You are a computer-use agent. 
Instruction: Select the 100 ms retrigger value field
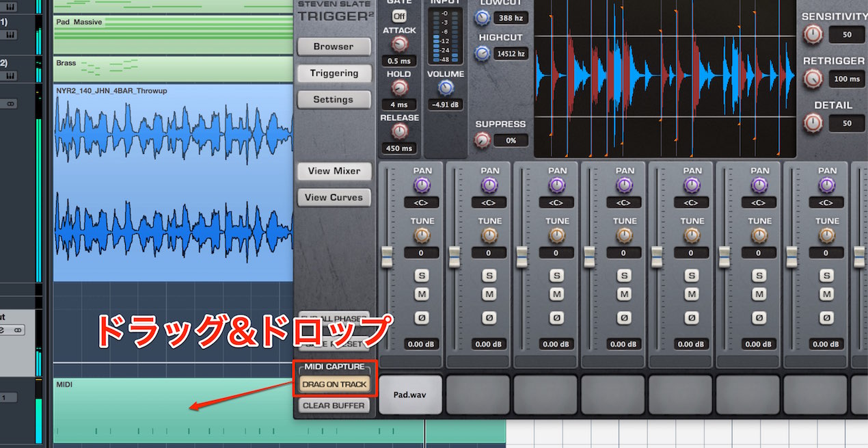[847, 79]
